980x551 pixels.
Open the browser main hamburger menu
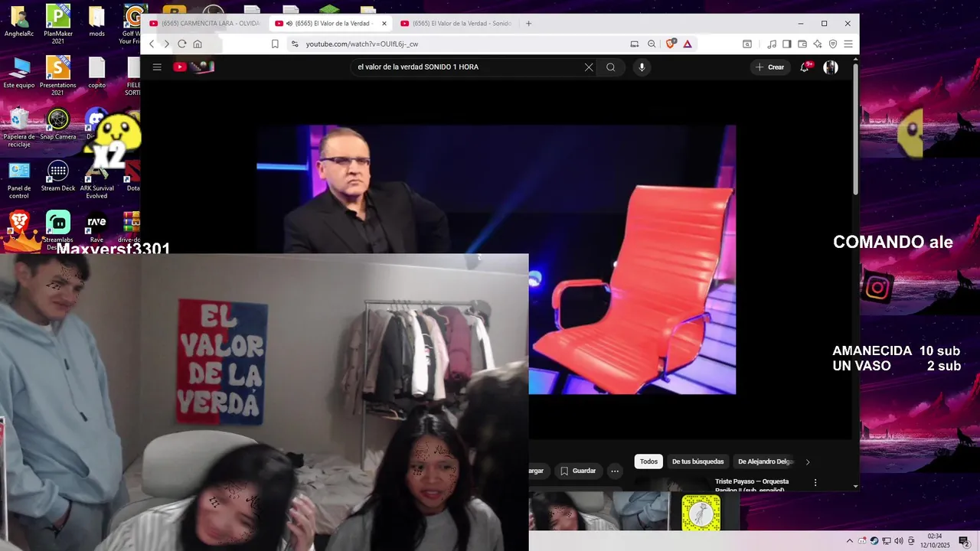point(848,44)
